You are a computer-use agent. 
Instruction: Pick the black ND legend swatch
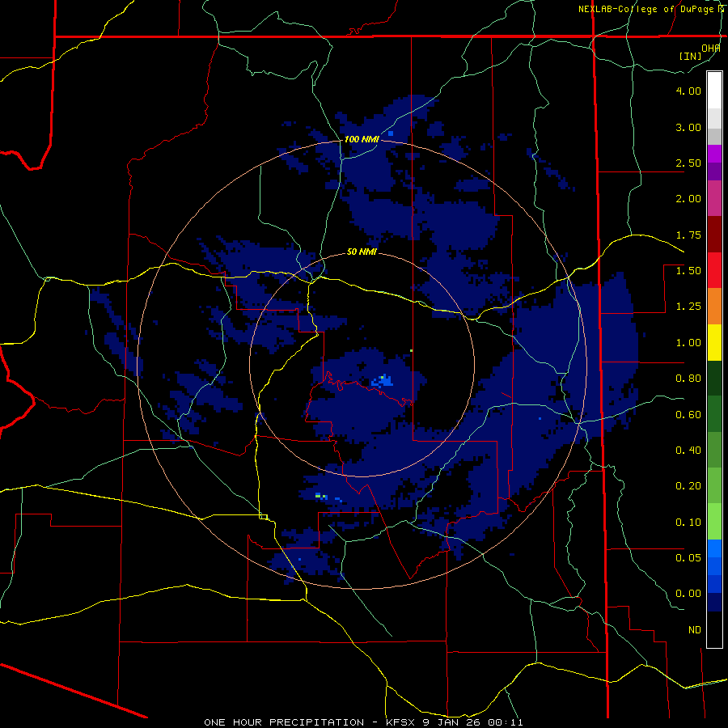(714, 629)
